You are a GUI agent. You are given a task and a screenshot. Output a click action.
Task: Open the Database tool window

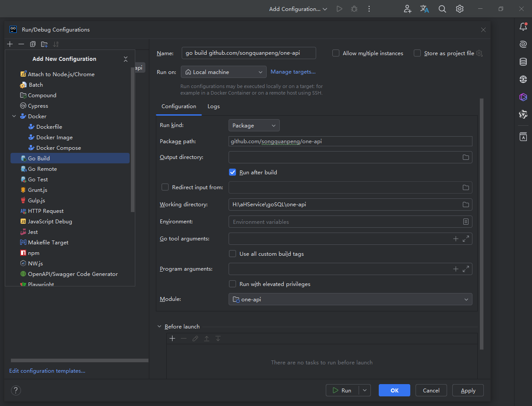(523, 62)
